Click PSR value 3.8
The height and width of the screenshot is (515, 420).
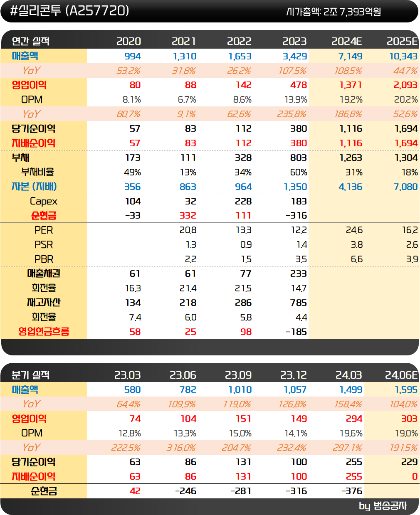[356, 244]
